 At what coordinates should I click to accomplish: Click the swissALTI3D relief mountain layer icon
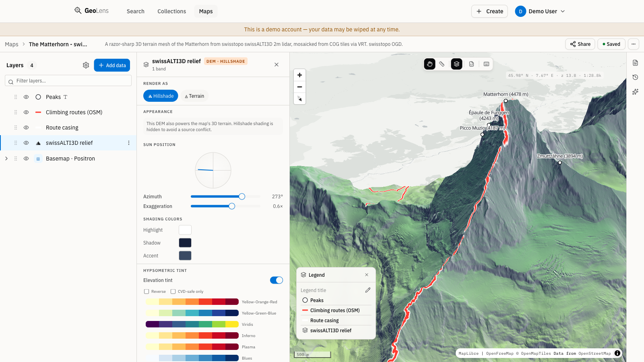[38, 143]
